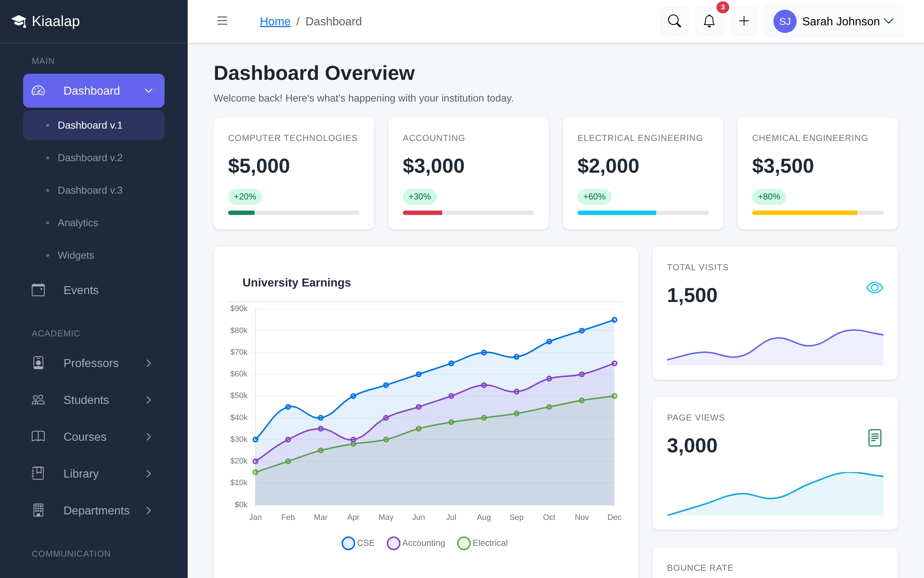The image size is (924, 578).
Task: Select Dashboard v.2 menu item
Action: [x=93, y=158]
